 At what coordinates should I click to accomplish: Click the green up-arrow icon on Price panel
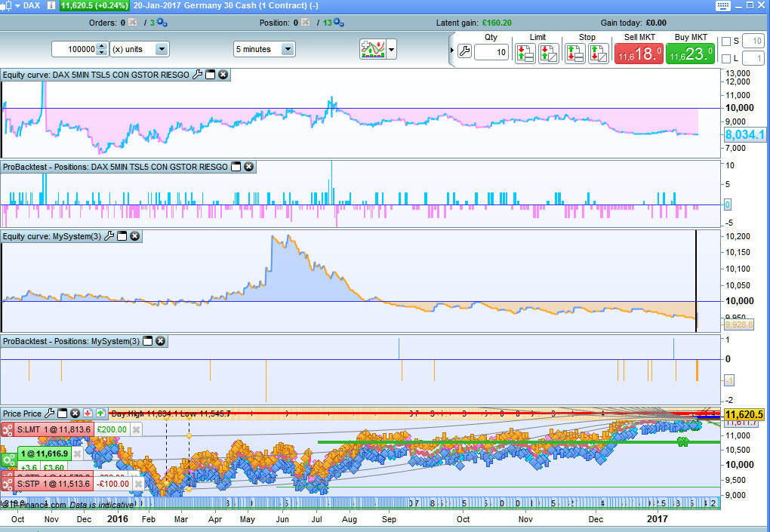(100, 414)
